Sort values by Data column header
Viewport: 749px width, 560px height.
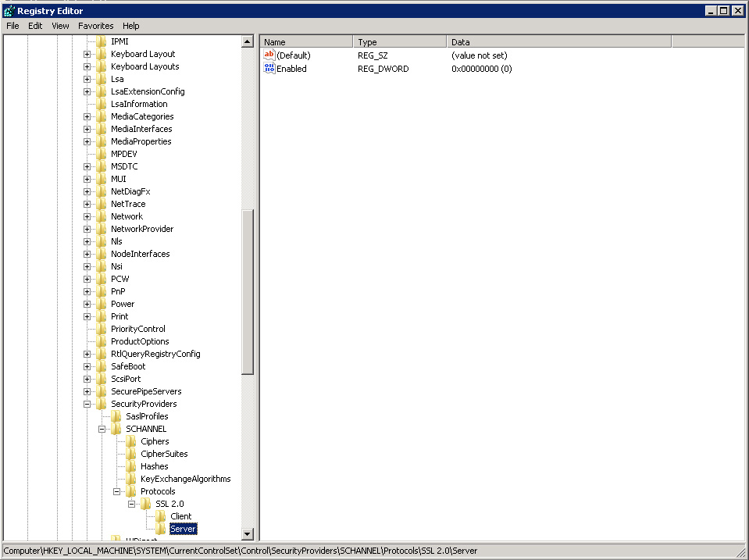(x=559, y=42)
